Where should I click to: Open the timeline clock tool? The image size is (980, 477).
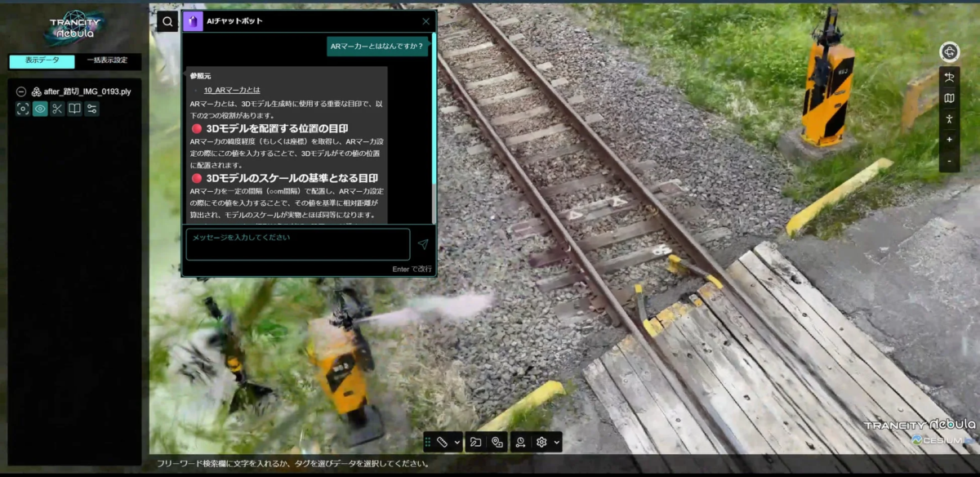pyautogui.click(x=520, y=442)
